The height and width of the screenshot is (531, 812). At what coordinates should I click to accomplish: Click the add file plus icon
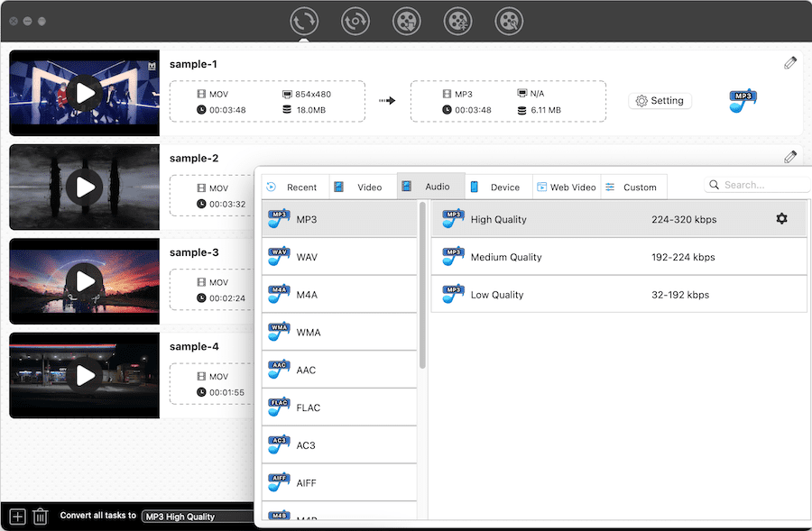[x=17, y=517]
